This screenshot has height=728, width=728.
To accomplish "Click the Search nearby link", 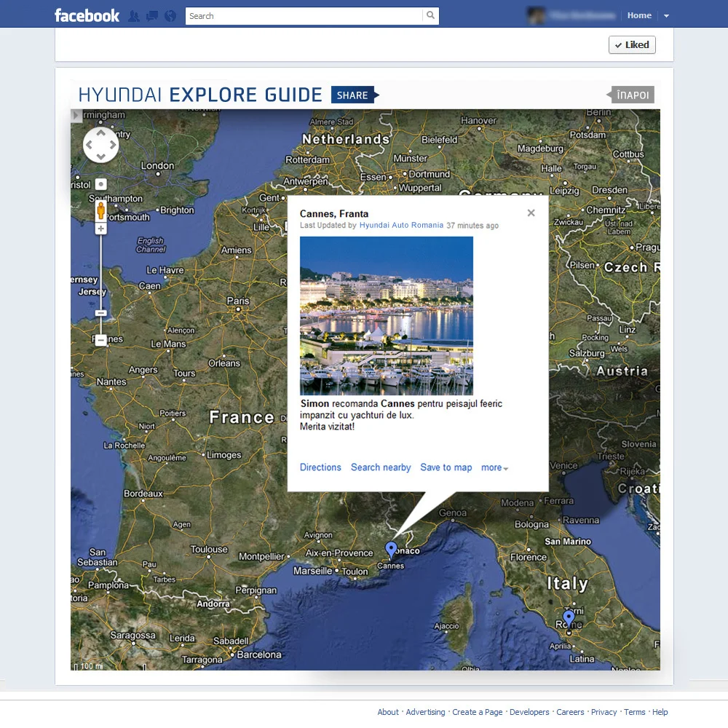I will [x=381, y=467].
